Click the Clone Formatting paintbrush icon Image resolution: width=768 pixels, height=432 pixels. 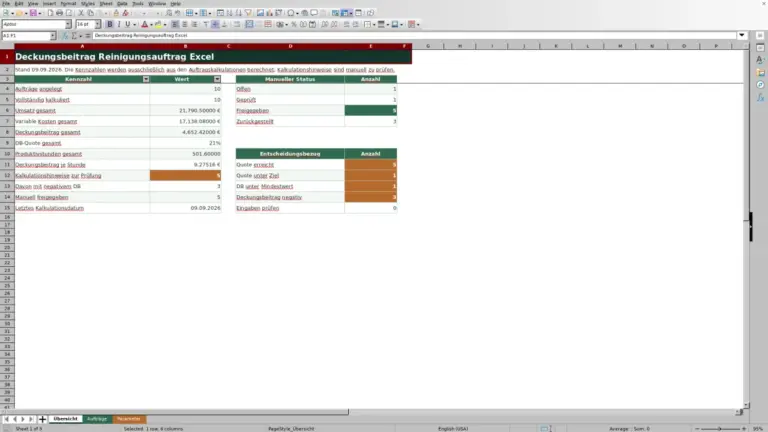tap(116, 13)
